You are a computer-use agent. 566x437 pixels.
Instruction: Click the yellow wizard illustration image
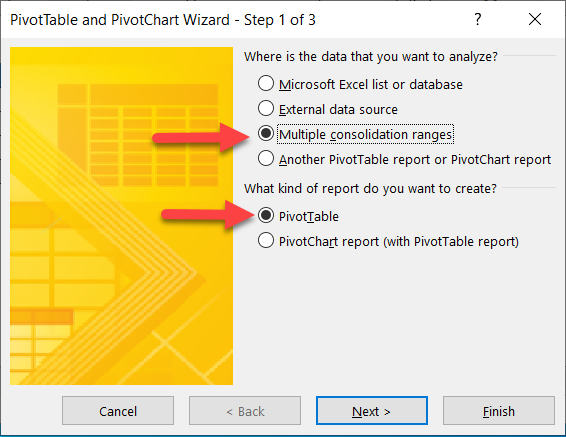pyautogui.click(x=121, y=216)
